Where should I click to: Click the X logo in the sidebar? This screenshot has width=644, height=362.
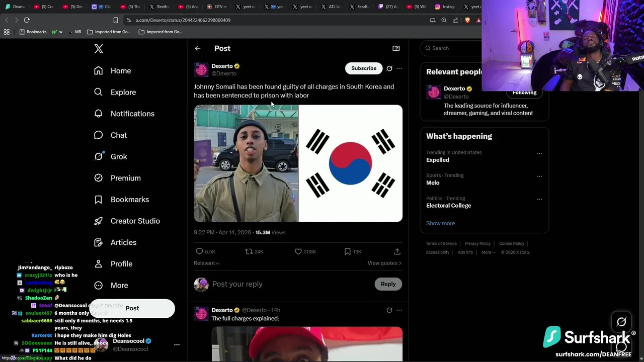[x=99, y=49]
